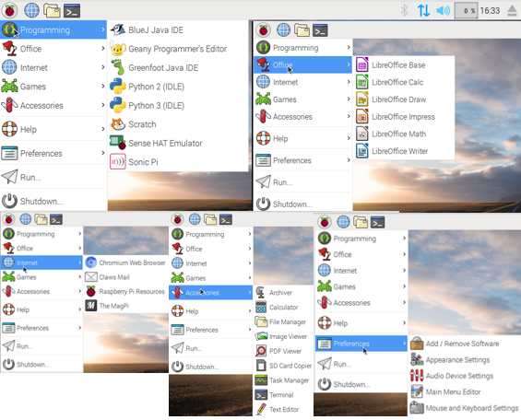Open Mouse and Keyboard Settings
Viewport: 521px width, 420px height.
coord(465,408)
